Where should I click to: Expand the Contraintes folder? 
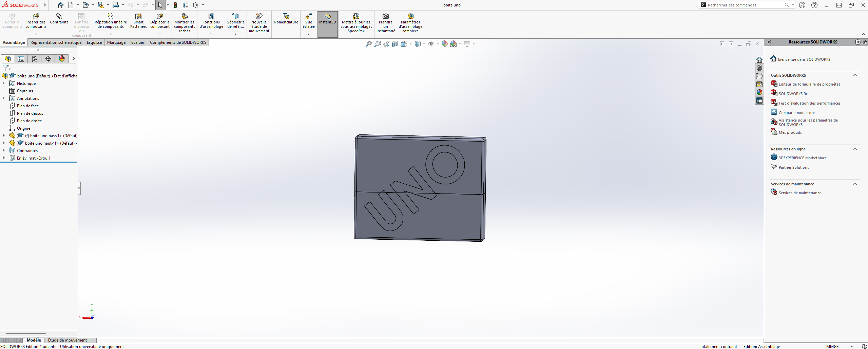4,150
